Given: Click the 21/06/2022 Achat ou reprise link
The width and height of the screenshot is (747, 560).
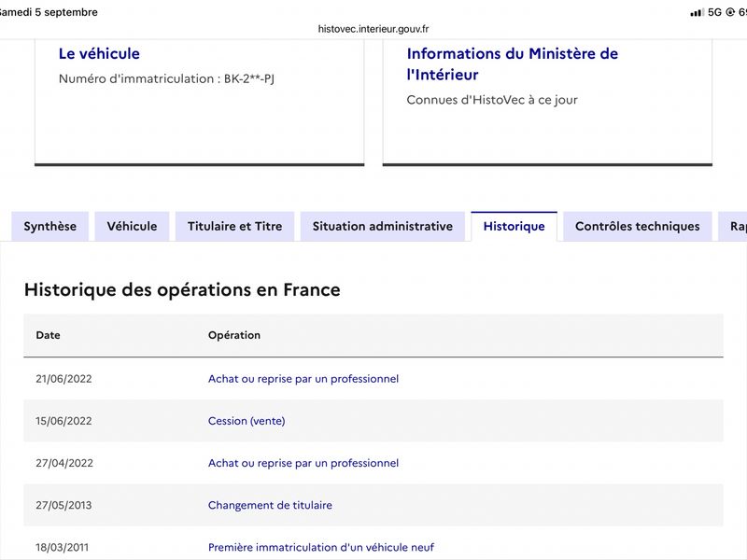Looking at the screenshot, I should point(303,379).
